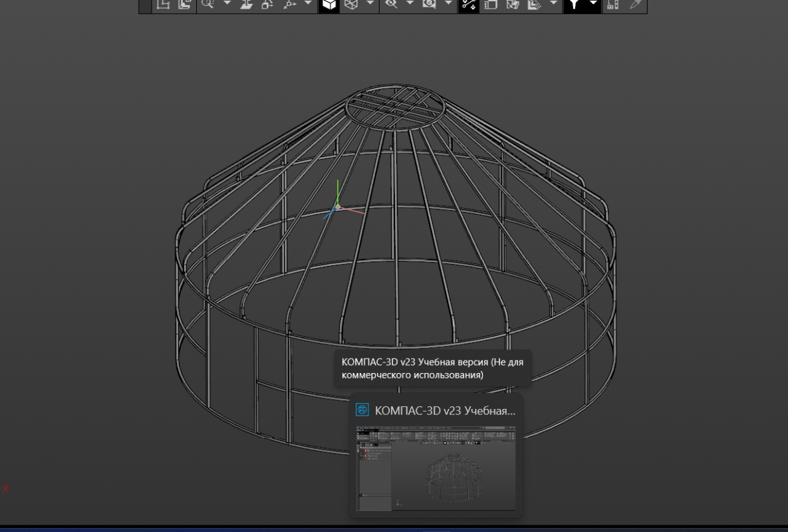Image resolution: width=788 pixels, height=532 pixels.
Task: Click the КОМПАС-3D v23 window preview thumbnail
Action: [x=436, y=469]
